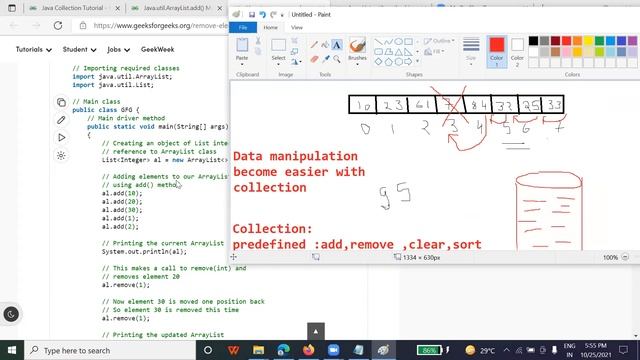The image size is (640, 360).
Task: Pick the Diamond shape in Shapes gallery
Action: point(378,62)
